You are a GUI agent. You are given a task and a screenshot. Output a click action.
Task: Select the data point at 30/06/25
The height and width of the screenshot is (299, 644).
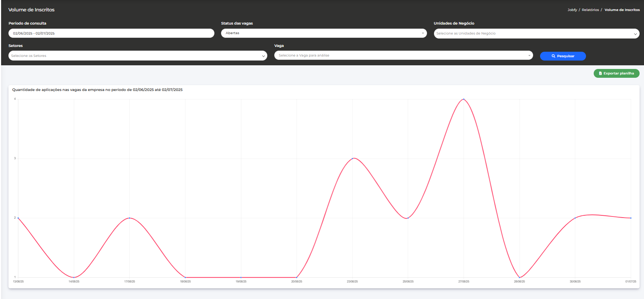pos(575,218)
